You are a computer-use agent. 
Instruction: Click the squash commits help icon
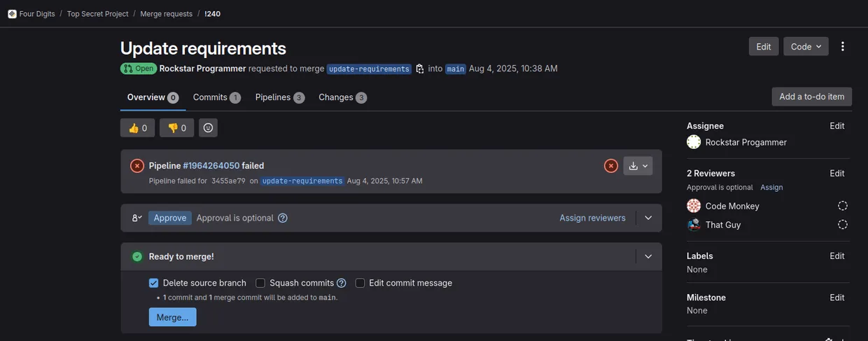click(342, 283)
